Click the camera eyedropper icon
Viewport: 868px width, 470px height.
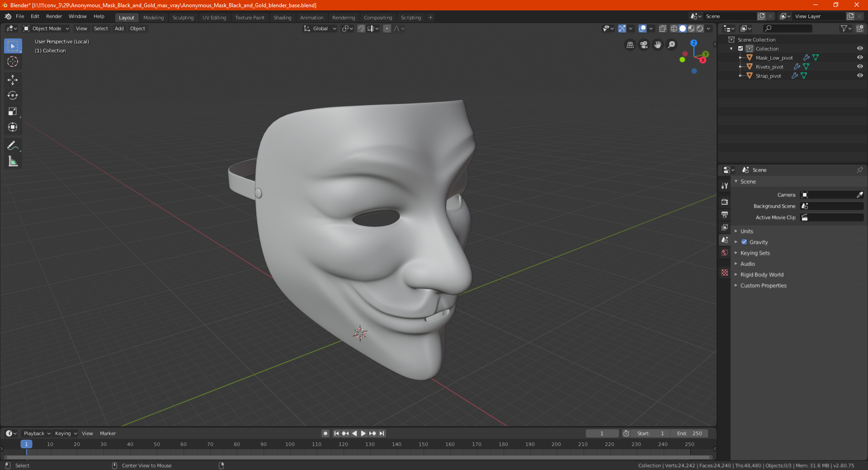coord(859,195)
